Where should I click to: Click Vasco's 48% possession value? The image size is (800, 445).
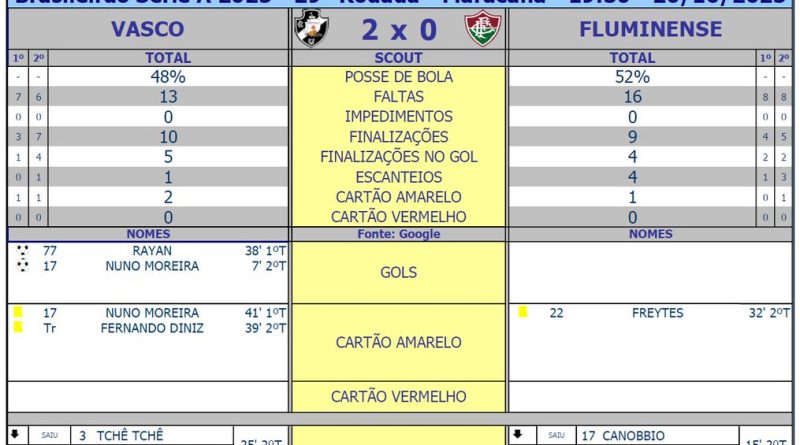[168, 77]
